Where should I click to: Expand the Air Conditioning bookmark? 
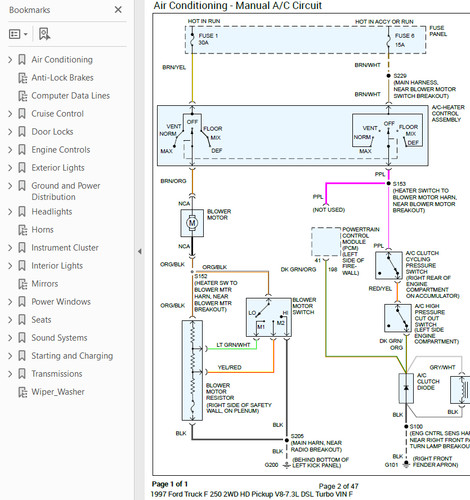tap(10, 60)
